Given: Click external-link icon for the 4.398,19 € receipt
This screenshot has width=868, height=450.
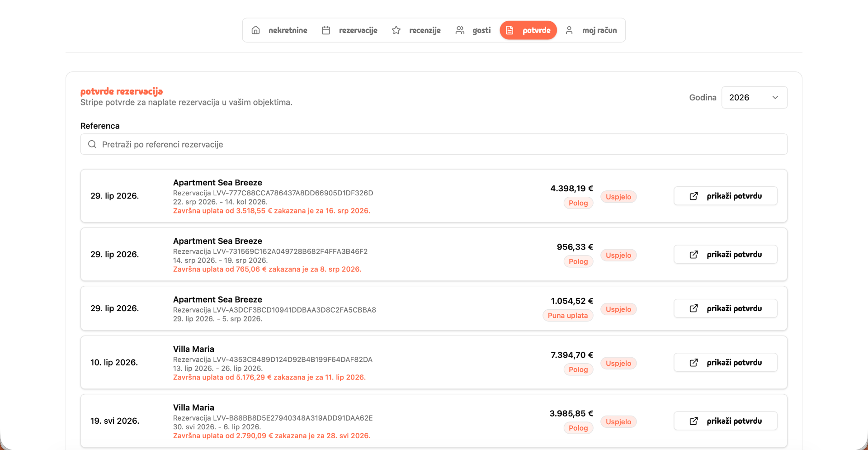Looking at the screenshot, I should tap(693, 196).
